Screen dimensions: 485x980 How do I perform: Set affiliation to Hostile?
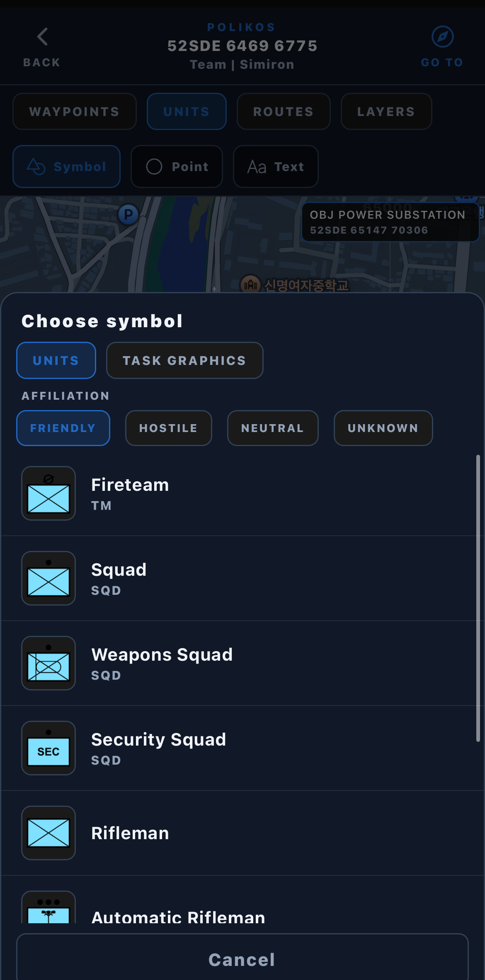169,428
